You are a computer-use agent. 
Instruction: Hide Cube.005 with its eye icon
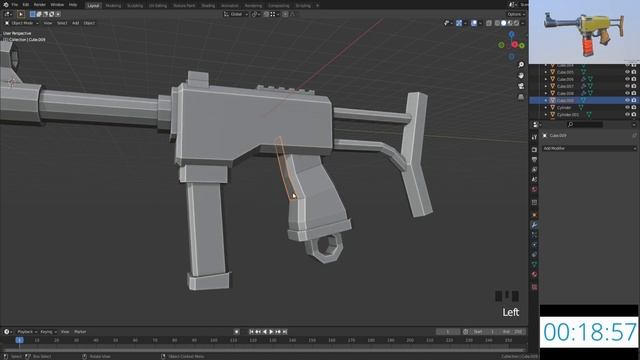pos(627,72)
